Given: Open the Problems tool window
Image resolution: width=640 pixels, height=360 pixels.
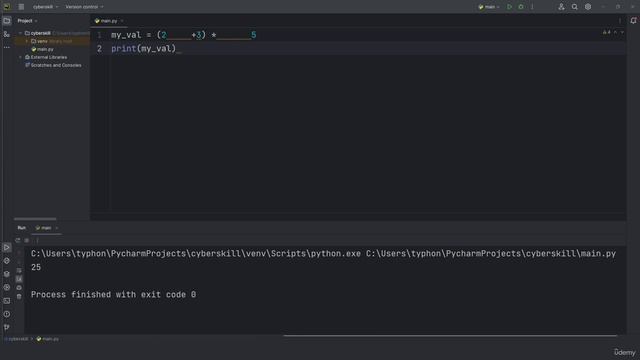Looking at the screenshot, I should tap(7, 314).
